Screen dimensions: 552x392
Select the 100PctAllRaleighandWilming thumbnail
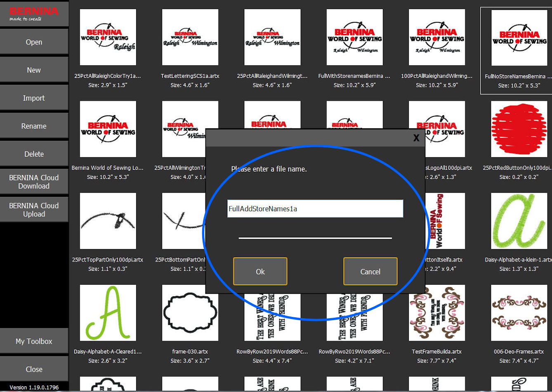[437, 38]
